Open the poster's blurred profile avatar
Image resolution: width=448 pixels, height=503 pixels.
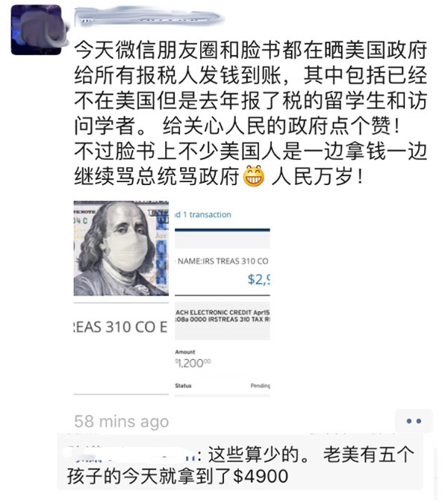coord(37,30)
